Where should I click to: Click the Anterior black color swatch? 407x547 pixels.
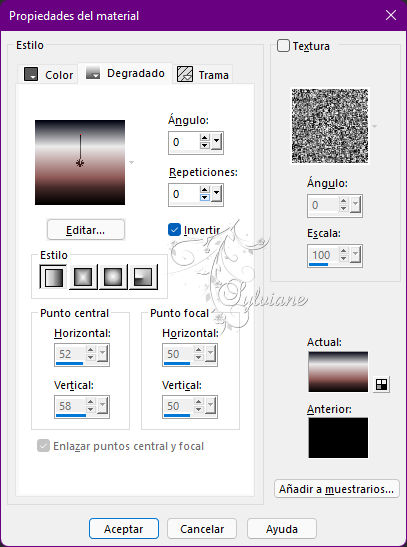[x=338, y=437]
